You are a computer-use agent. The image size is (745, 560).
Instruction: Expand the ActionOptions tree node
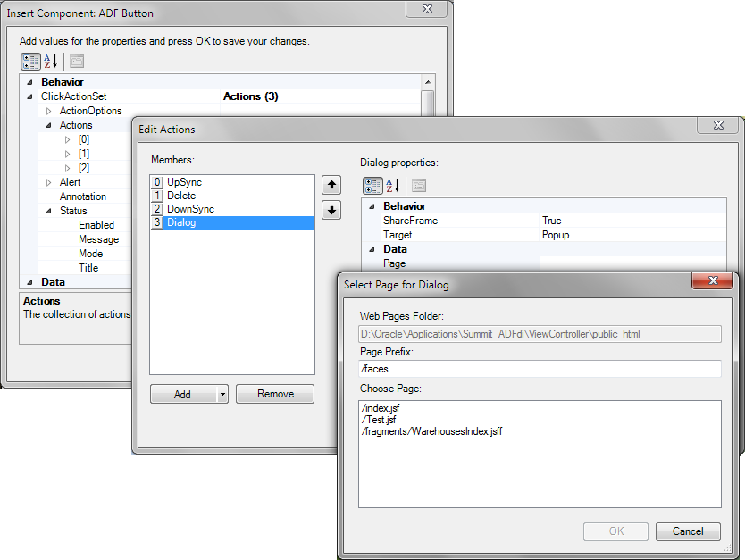[x=50, y=111]
